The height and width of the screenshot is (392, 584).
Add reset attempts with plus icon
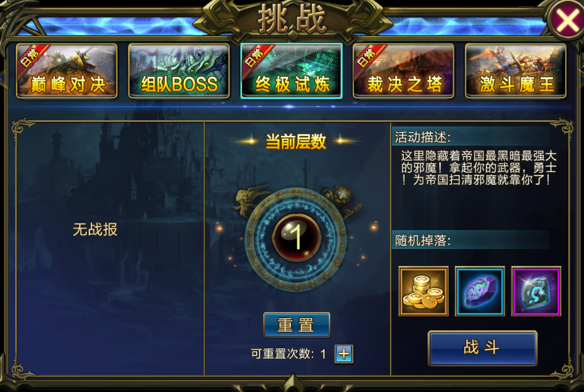tap(344, 354)
